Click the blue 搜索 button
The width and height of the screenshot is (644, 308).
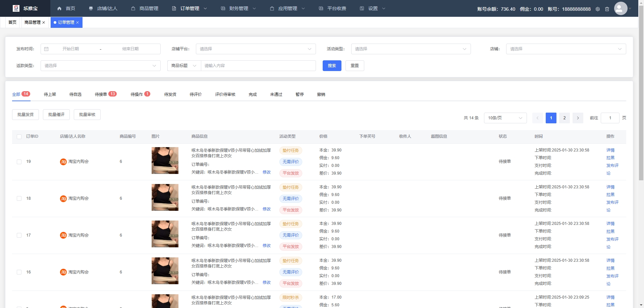tap(332, 66)
